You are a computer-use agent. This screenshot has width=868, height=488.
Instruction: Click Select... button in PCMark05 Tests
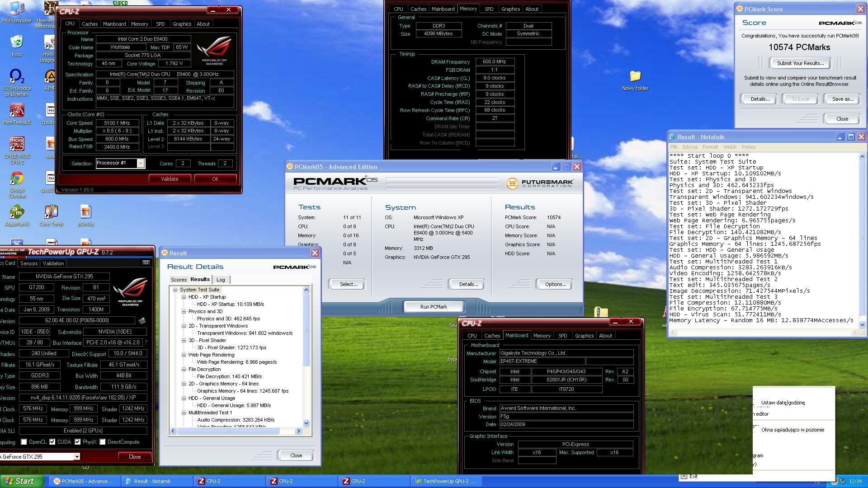point(349,284)
